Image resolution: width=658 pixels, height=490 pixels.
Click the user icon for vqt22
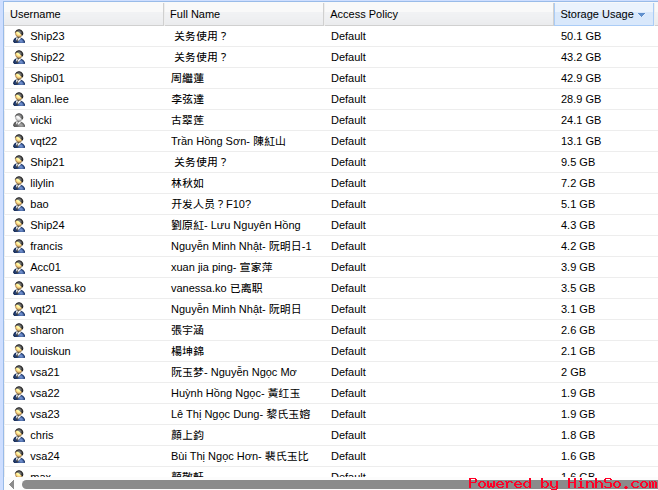[x=19, y=141]
